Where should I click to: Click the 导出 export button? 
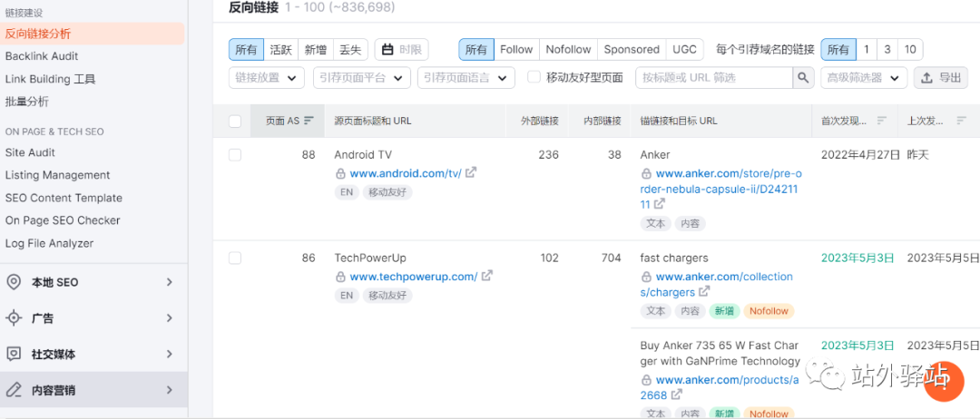click(941, 77)
